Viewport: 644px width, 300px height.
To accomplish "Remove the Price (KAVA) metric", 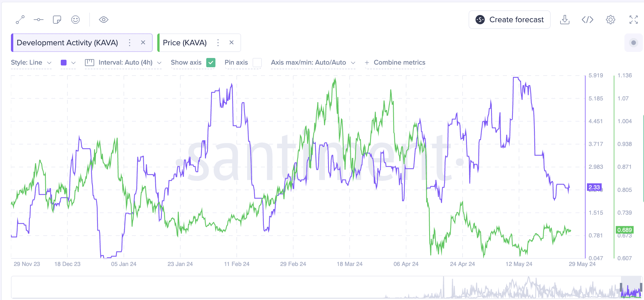I will click(x=232, y=42).
